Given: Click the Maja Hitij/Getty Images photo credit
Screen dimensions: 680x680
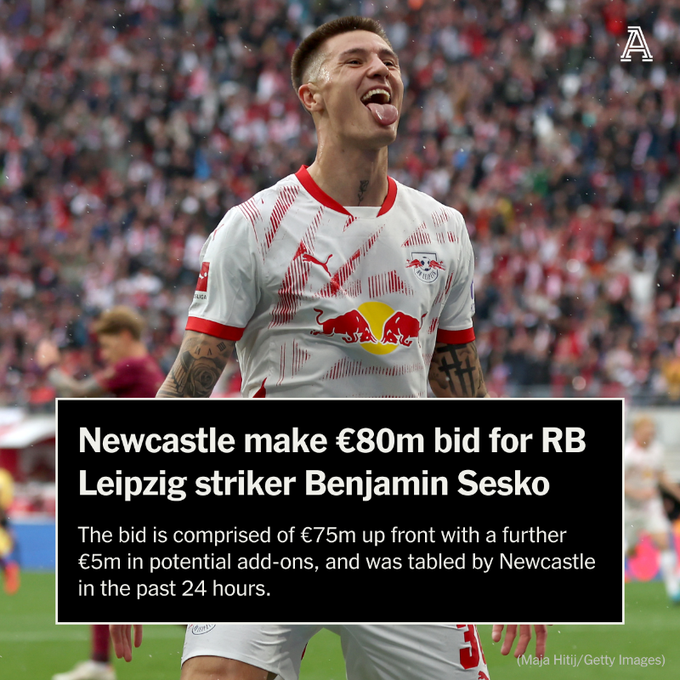Looking at the screenshot, I should tap(591, 660).
